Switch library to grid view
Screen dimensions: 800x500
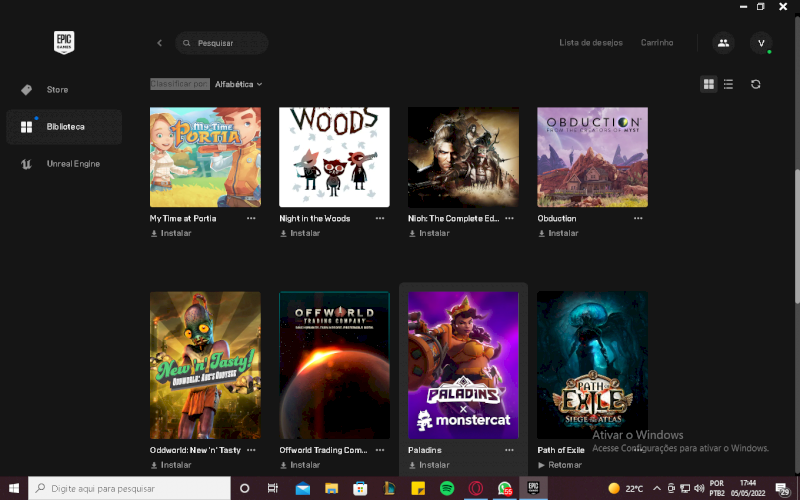[709, 84]
